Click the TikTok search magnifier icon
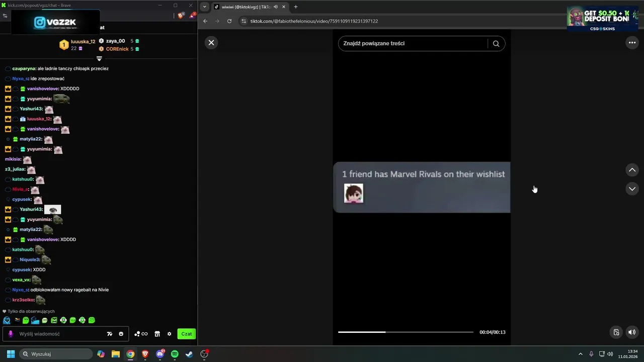The image size is (644, 362). [496, 43]
